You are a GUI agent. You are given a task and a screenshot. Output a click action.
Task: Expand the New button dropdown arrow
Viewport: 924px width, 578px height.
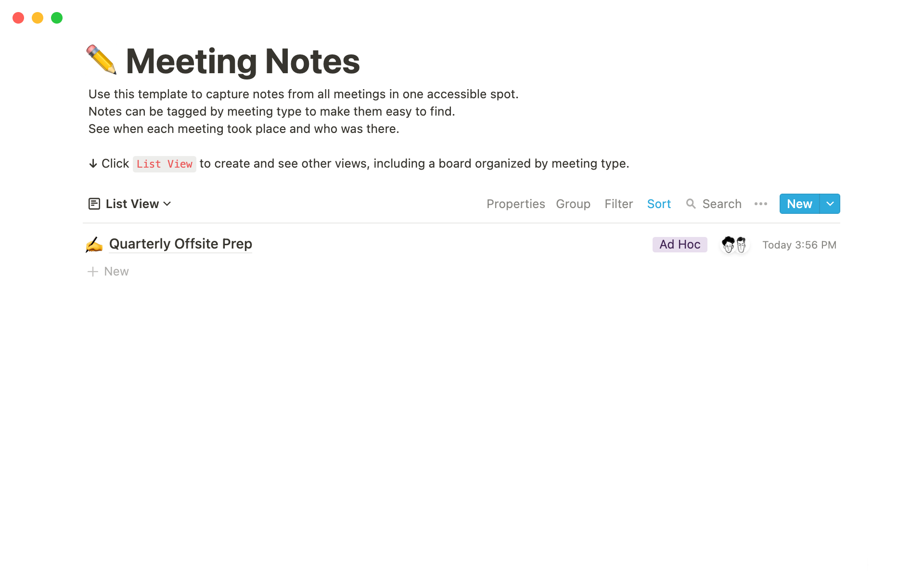[830, 204]
